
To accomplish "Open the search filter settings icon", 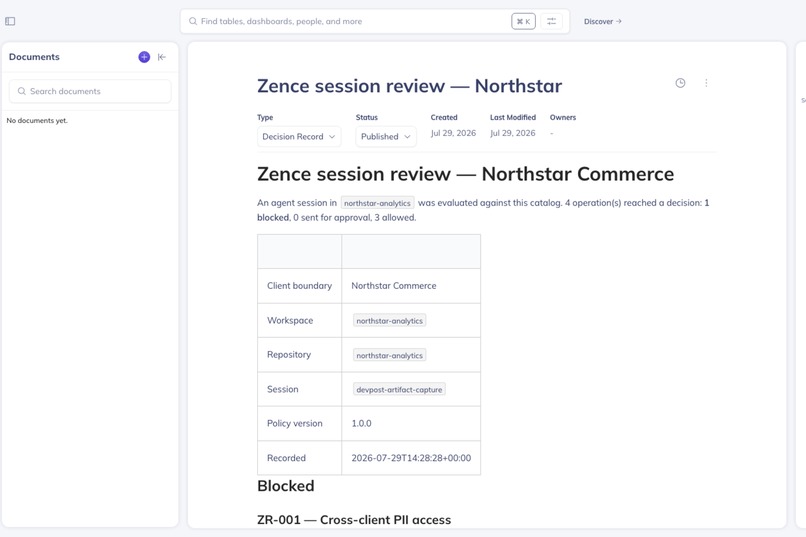I will [x=551, y=21].
